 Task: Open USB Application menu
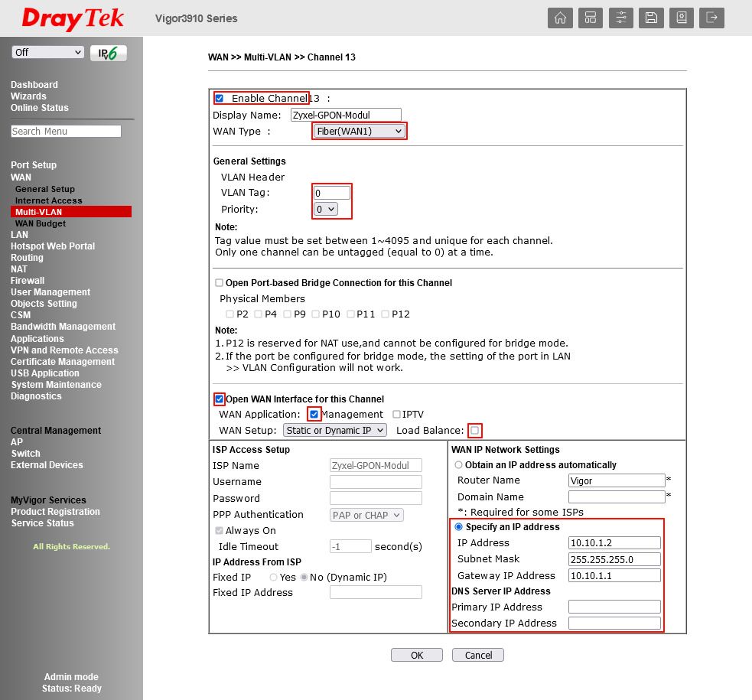(x=45, y=373)
